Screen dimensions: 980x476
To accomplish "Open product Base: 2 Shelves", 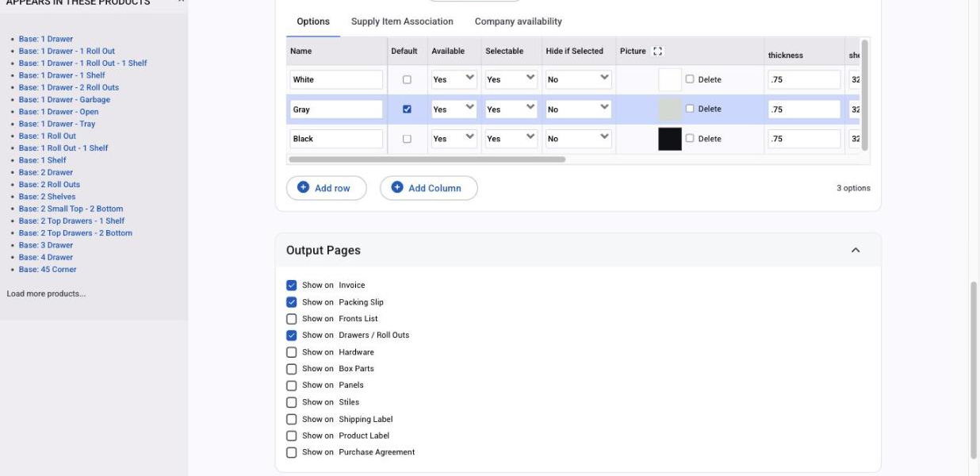I will click(x=48, y=196).
